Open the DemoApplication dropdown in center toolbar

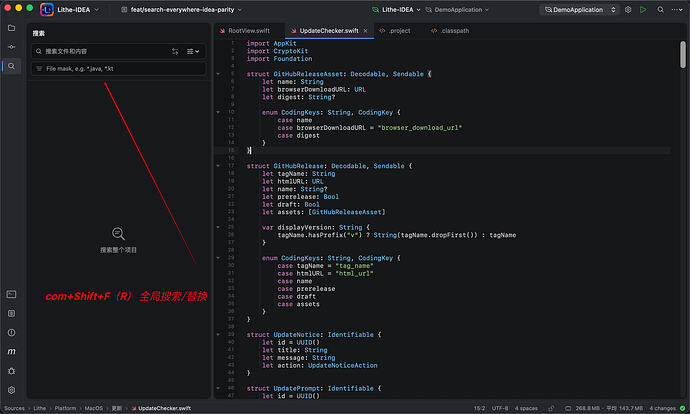point(457,10)
